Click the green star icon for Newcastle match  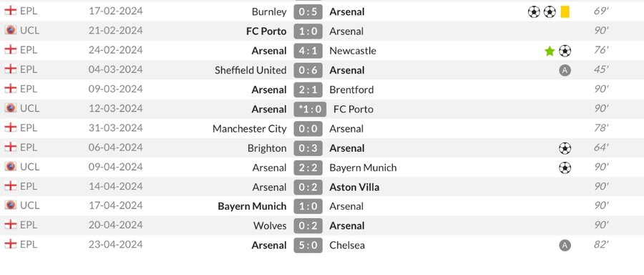(x=550, y=51)
